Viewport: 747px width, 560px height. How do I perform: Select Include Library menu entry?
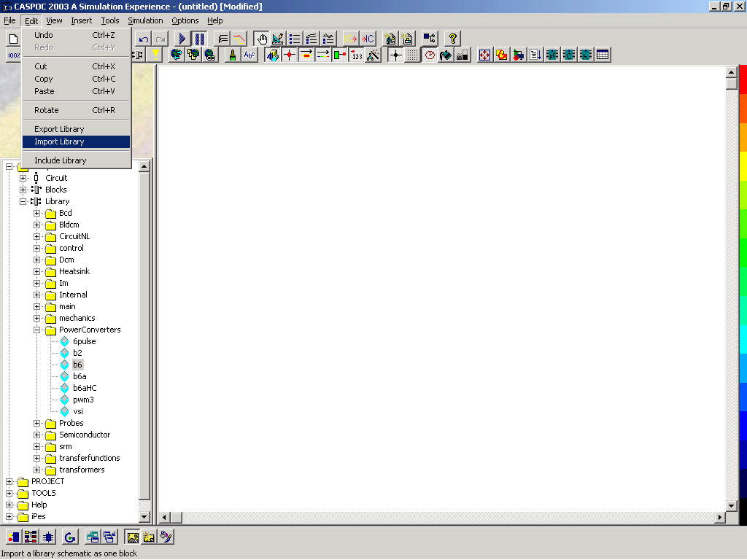[x=76, y=160]
